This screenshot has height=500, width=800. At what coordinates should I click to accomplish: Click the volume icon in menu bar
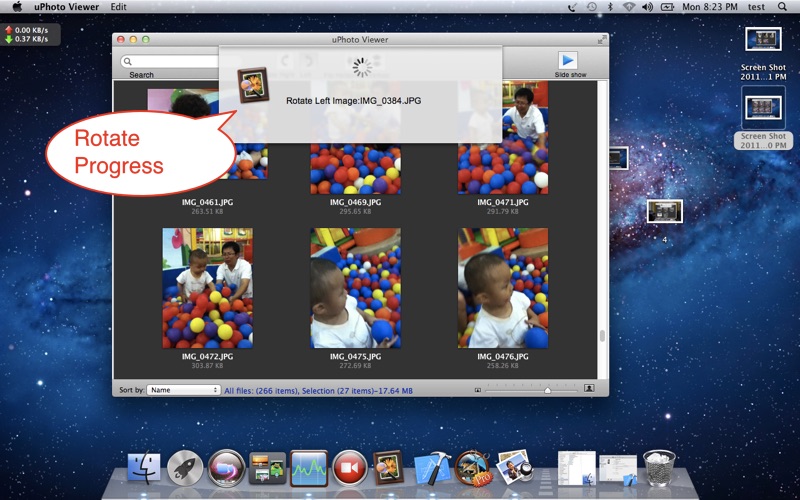(647, 7)
